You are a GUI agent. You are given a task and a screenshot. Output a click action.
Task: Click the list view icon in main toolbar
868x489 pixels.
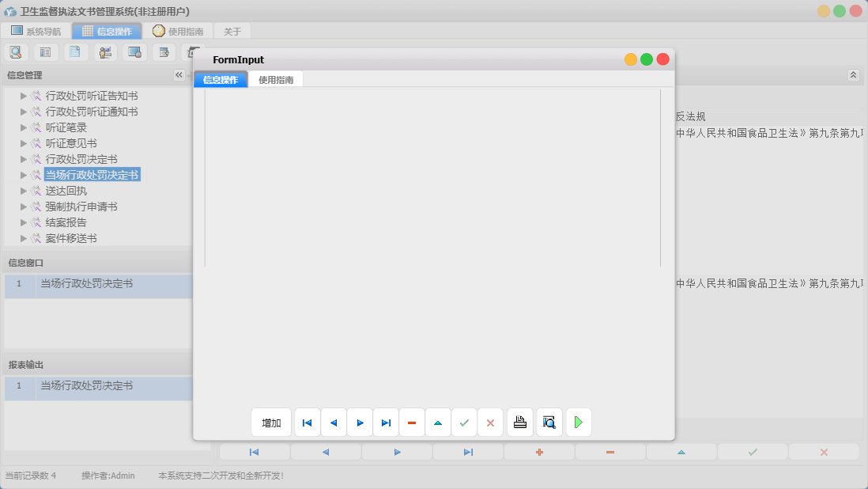pyautogui.click(x=46, y=52)
